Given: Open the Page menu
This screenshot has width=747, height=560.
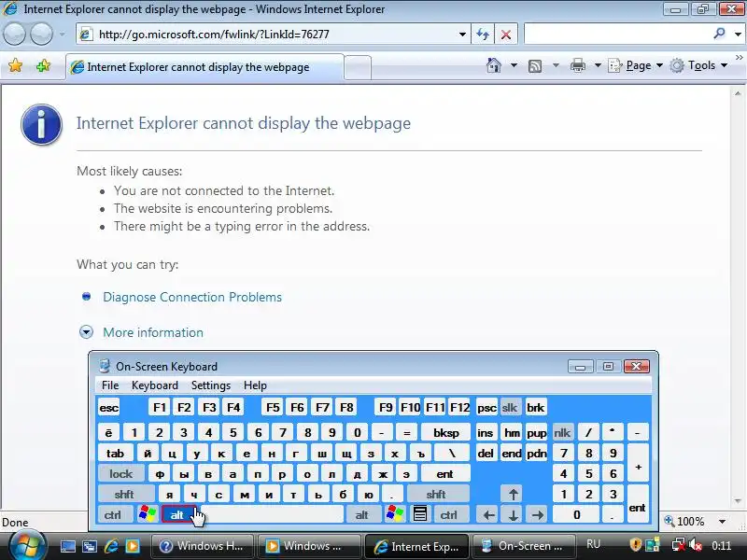Looking at the screenshot, I should click(636, 65).
